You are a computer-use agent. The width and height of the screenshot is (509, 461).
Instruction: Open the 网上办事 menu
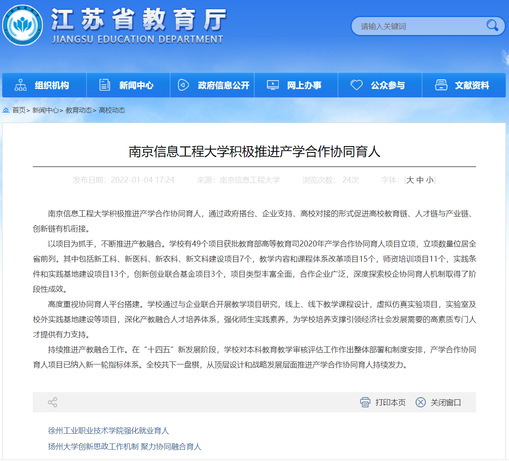(x=296, y=85)
